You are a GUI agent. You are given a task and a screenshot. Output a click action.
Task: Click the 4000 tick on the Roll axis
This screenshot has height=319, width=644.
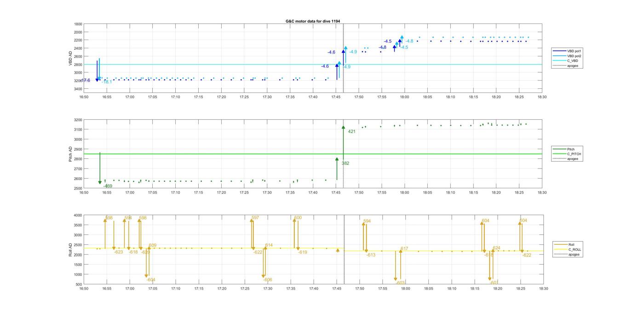pos(78,215)
